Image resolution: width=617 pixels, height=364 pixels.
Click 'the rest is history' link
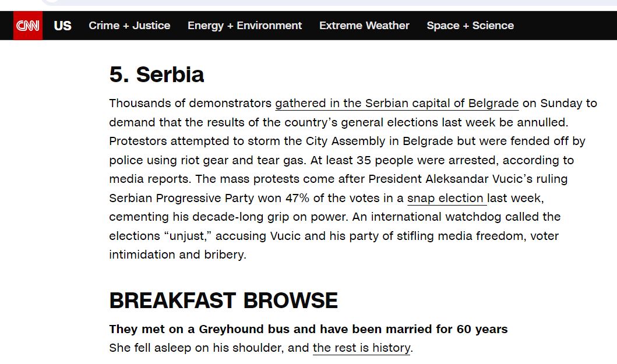tap(361, 348)
